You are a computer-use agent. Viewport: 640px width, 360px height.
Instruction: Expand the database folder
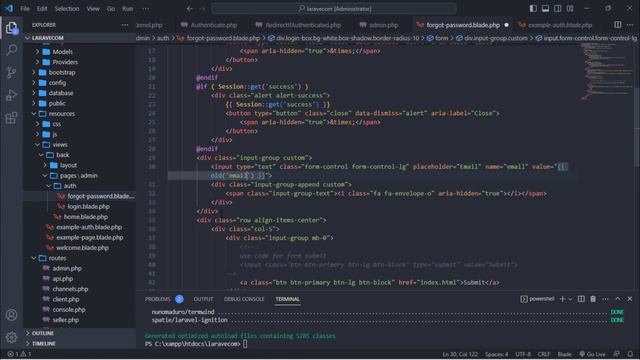pyautogui.click(x=79, y=93)
